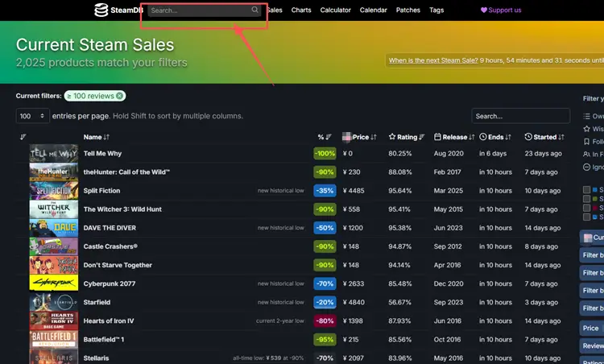Click sort arrows next to the Price header
The height and width of the screenshot is (364, 604).
[373, 137]
